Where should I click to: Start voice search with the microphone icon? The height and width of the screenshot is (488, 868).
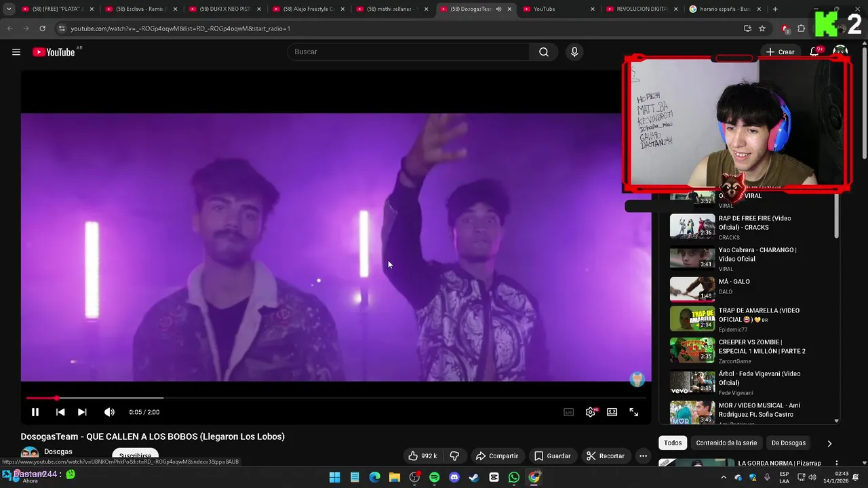574,52
